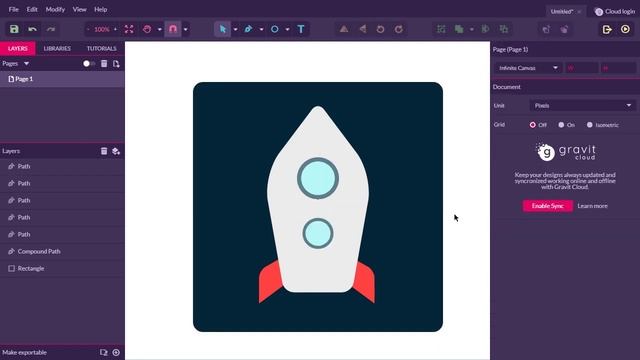Open the View menu
Screen dimensions: 640x360
(79, 9)
